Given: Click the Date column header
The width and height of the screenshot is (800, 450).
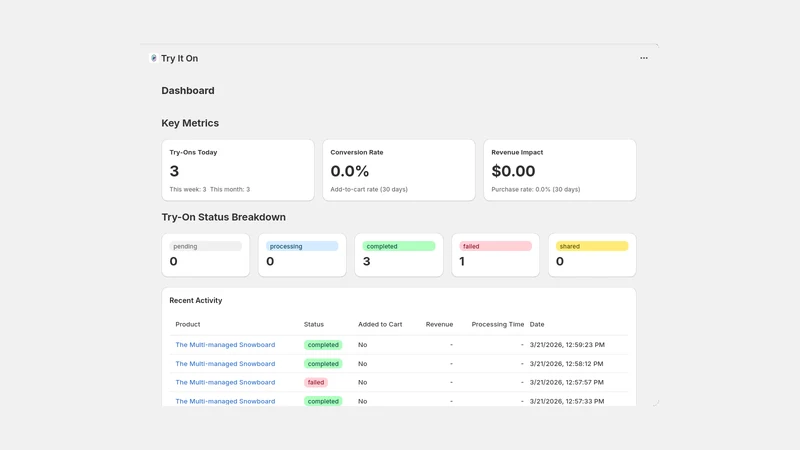Looking at the screenshot, I should coord(537,324).
